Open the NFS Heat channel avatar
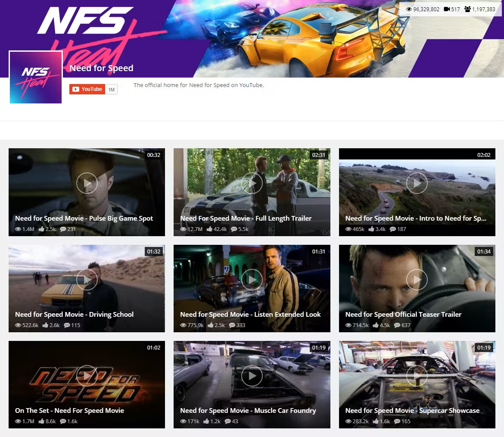Image resolution: width=504 pixels, height=437 pixels. tap(36, 77)
